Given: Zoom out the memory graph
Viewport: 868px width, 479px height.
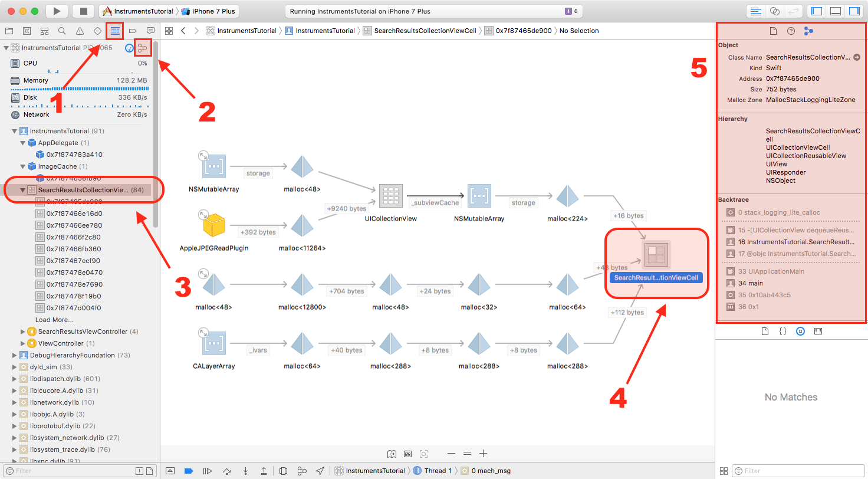Looking at the screenshot, I should 451,454.
